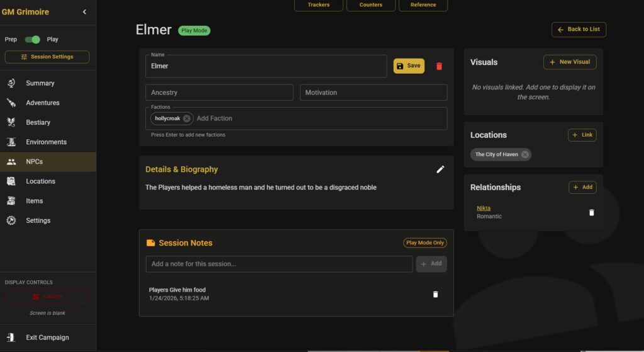644x352 pixels.
Task: Collapse the GM Grimoire sidebar
Action: click(85, 12)
